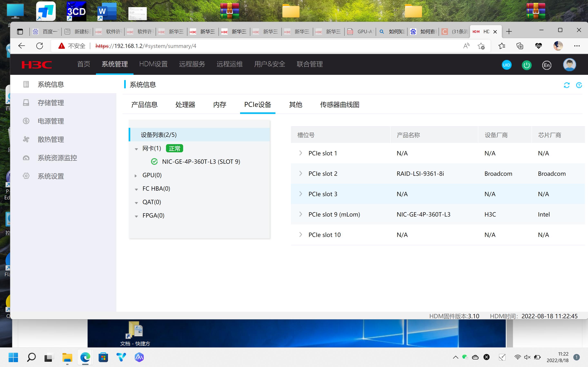Switch language with the En icon
This screenshot has height=367, width=588.
546,65
